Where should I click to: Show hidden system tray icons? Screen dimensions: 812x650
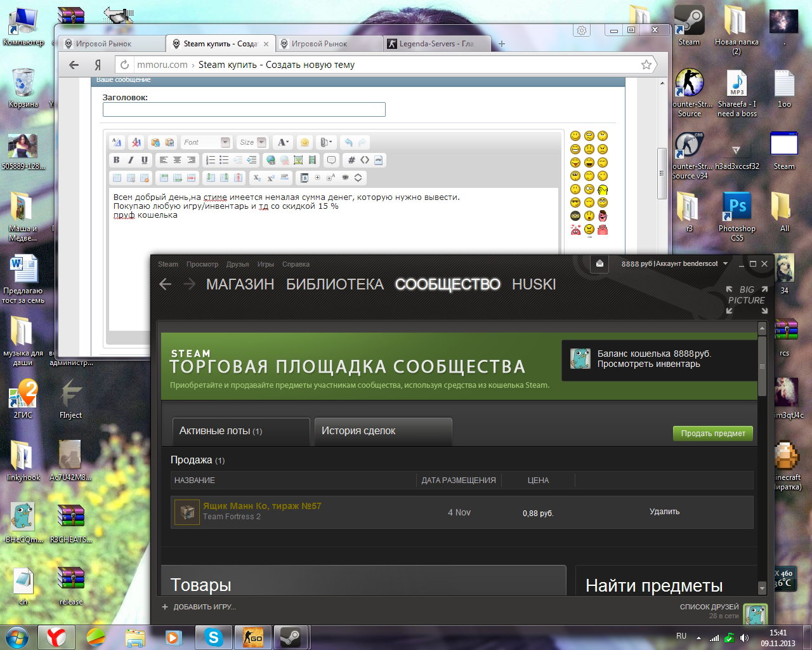[x=698, y=637]
